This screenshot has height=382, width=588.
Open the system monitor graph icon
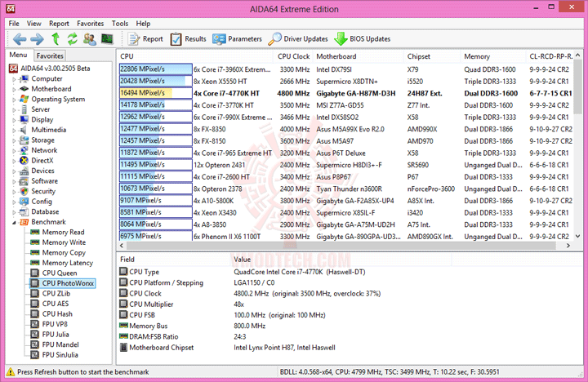(x=107, y=38)
